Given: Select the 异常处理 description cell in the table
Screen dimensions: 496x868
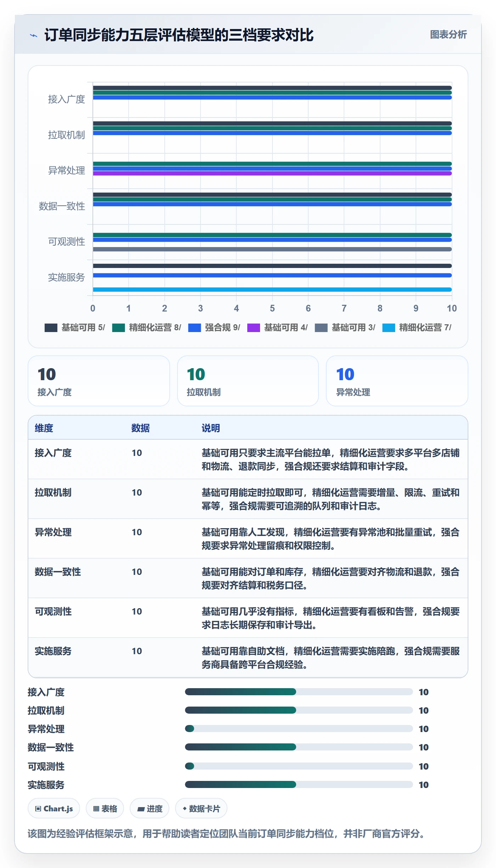Looking at the screenshot, I should 331,539.
